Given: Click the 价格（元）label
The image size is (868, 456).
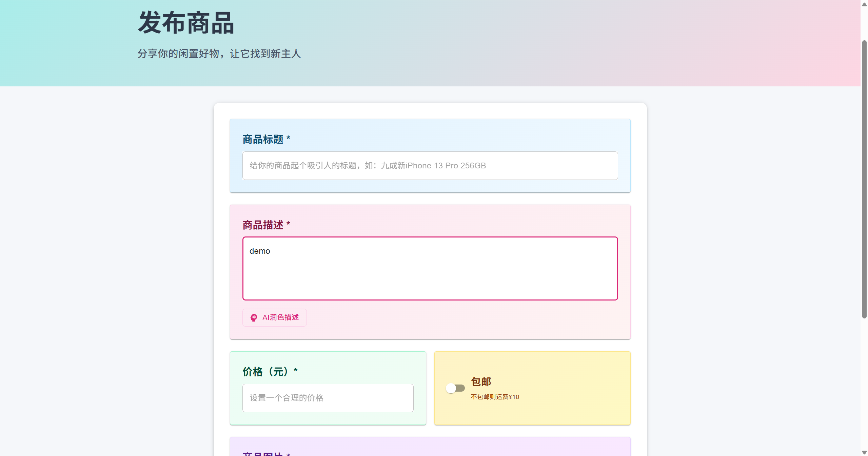Looking at the screenshot, I should coord(269,372).
